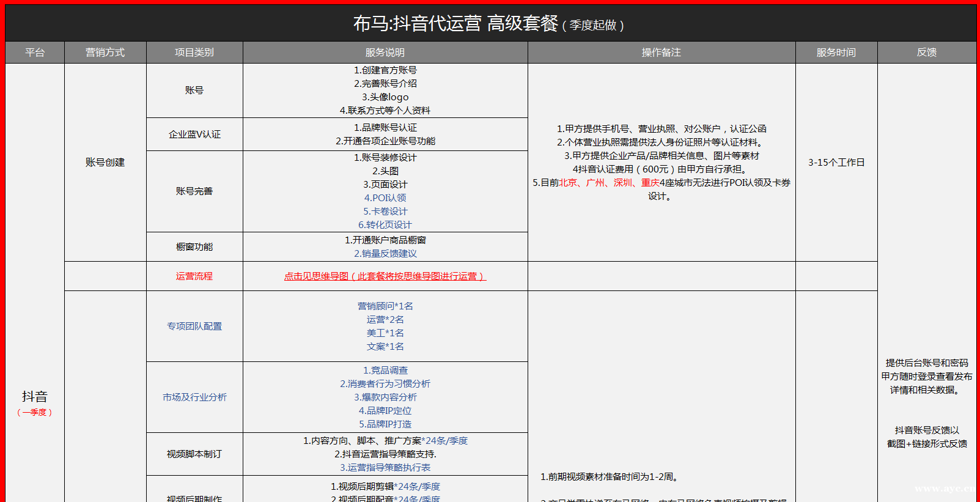980x502 pixels.
Task: Open the 点击见思维导图 red hyperlink
Action: coord(385,276)
